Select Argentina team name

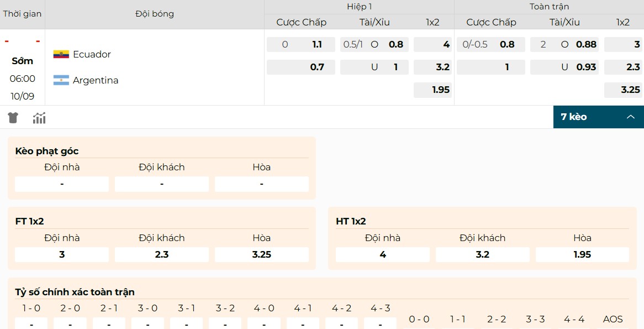pos(96,80)
